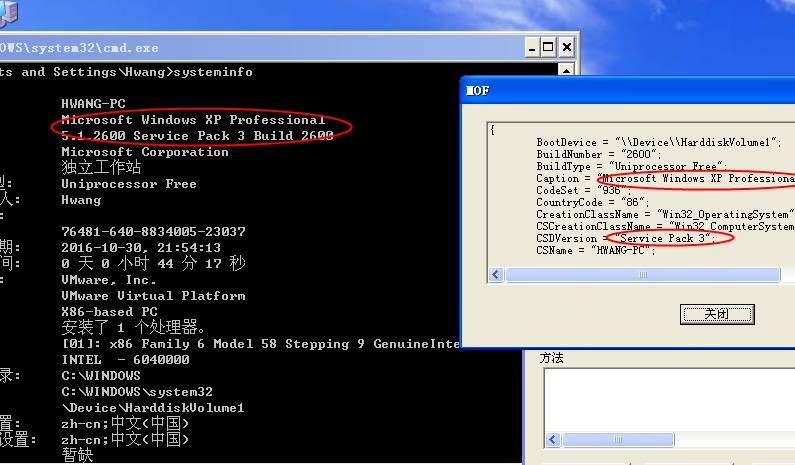Click 'BuildNumber = "2600"' in MOF text
Viewport: 795px width, 465px height.
pos(599,154)
